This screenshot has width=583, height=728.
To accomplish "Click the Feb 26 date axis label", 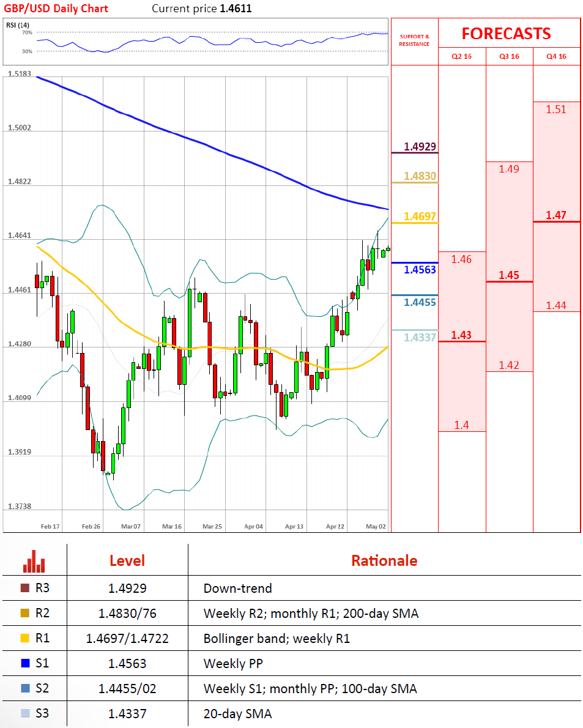I will [x=91, y=527].
